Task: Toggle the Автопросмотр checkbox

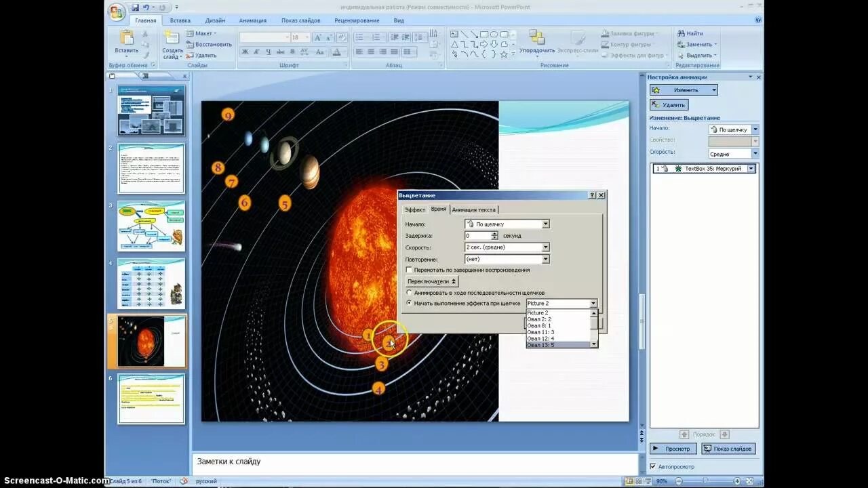Action: click(653, 466)
